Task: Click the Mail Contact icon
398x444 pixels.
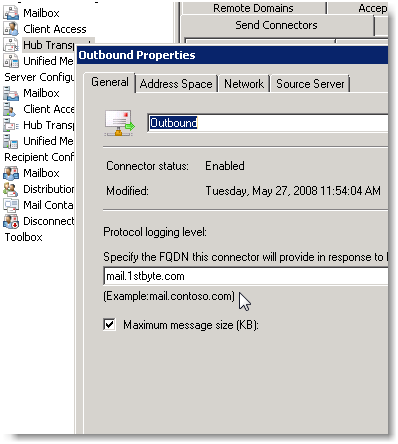Action: click(x=11, y=205)
